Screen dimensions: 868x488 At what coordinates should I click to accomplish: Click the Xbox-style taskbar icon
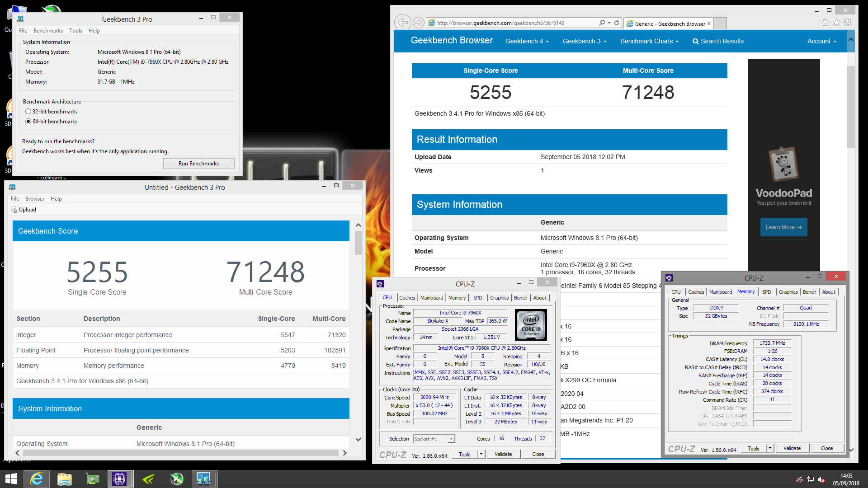(176, 479)
